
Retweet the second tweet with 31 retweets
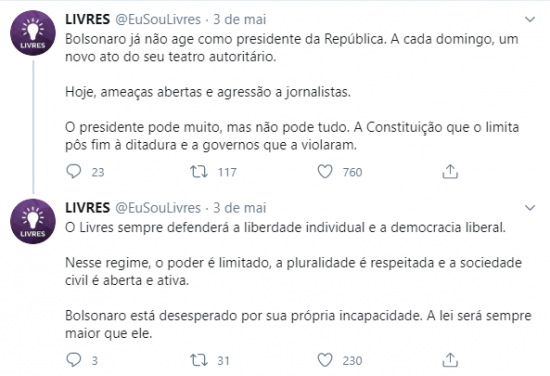(199, 360)
